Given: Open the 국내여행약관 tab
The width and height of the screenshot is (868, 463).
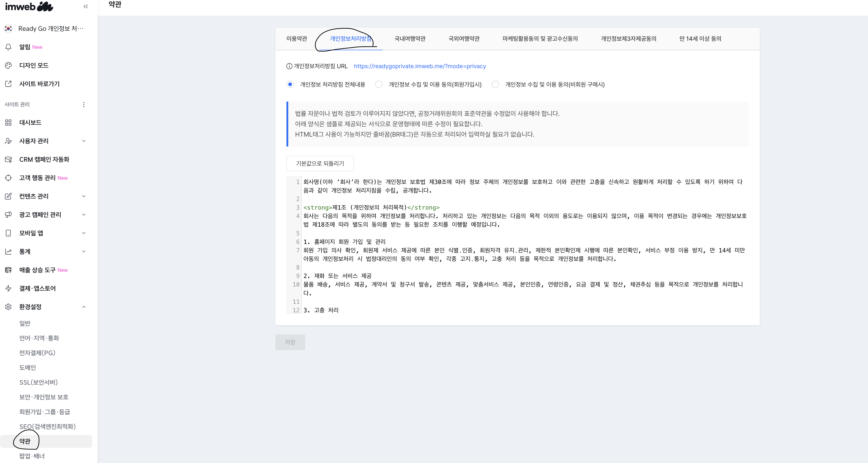Looking at the screenshot, I should (x=410, y=39).
